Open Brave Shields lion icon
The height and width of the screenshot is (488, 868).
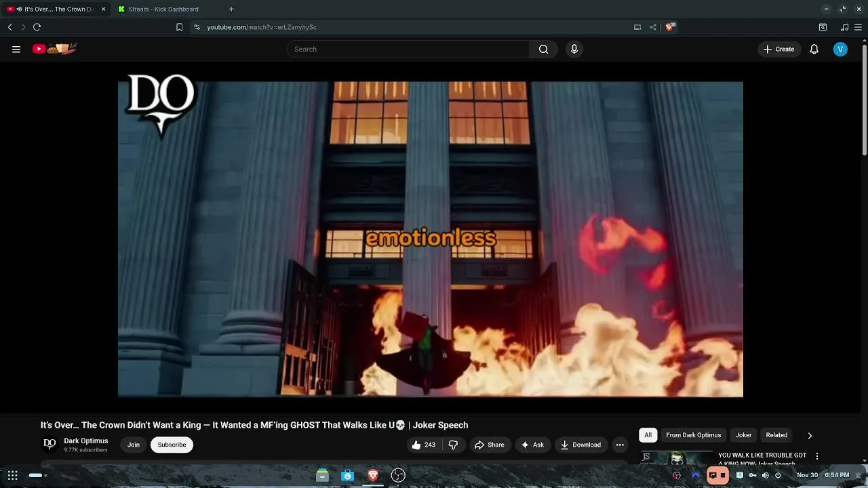pyautogui.click(x=670, y=27)
